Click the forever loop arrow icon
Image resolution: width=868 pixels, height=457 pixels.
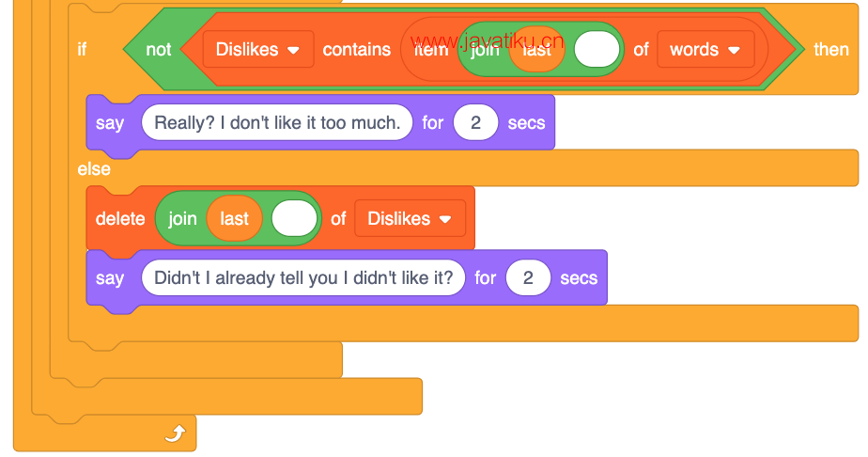coord(175,433)
